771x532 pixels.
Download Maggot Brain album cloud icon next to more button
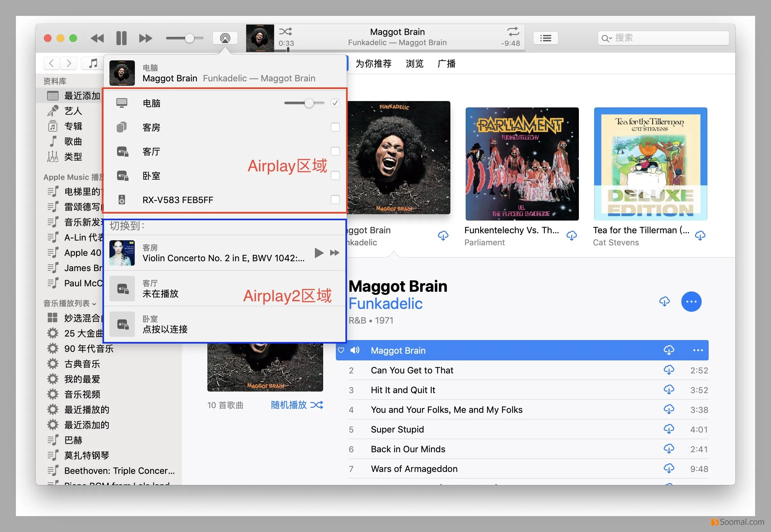coord(664,301)
